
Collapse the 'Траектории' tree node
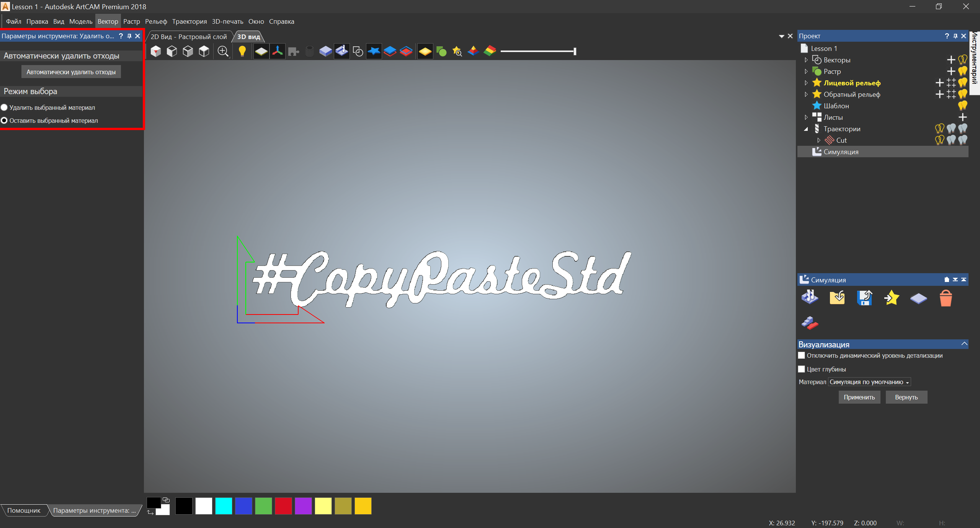point(806,129)
